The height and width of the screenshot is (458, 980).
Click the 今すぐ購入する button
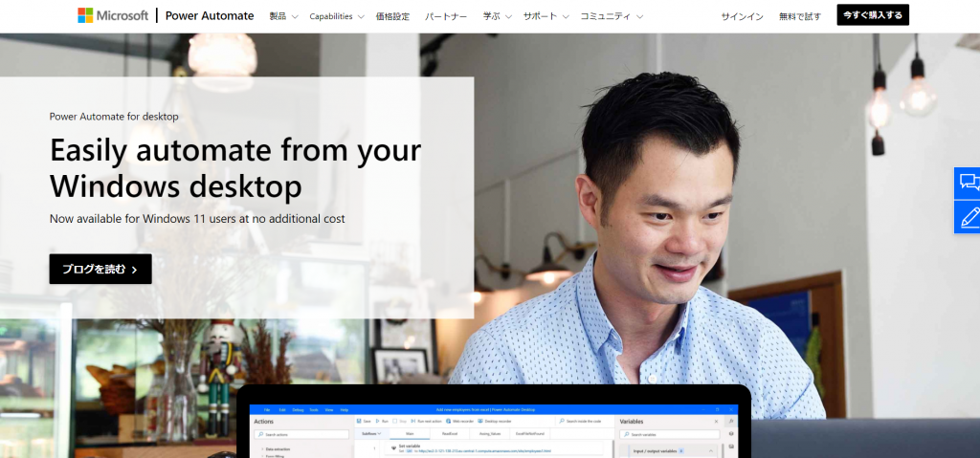(x=873, y=15)
